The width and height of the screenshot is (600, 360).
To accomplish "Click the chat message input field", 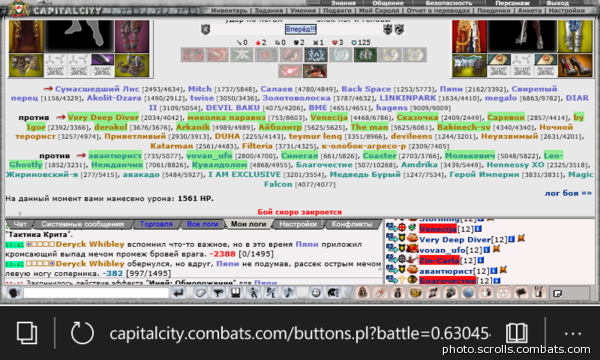I will coord(96,293).
